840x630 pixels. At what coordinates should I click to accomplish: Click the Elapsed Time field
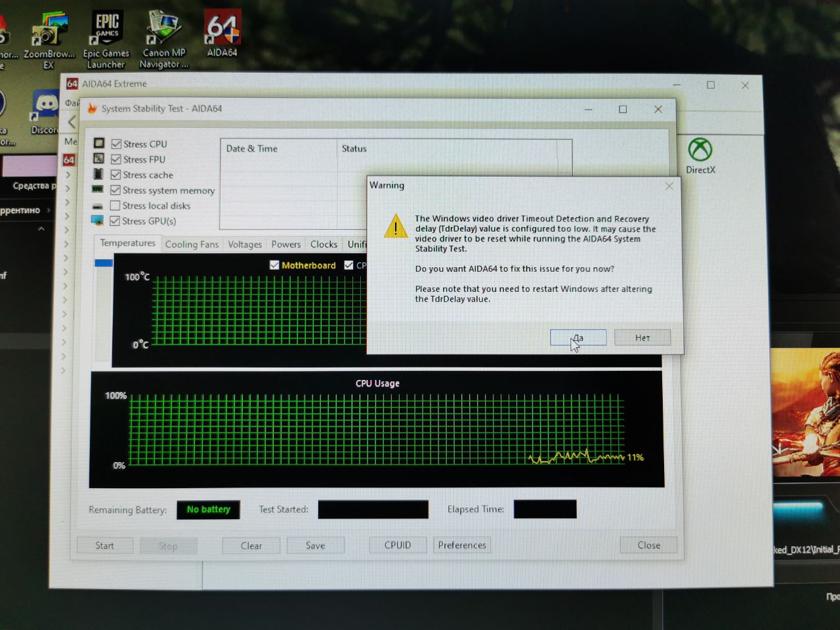545,509
